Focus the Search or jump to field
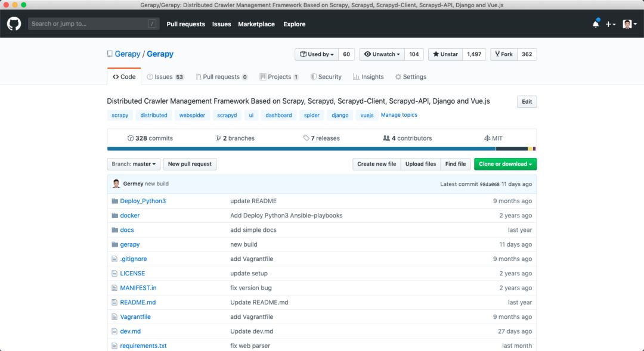Image resolution: width=644 pixels, height=351 pixels. click(94, 24)
